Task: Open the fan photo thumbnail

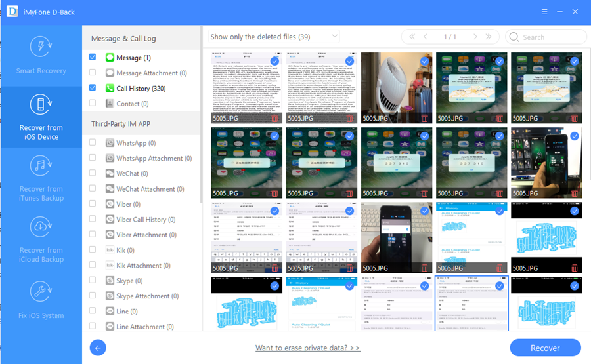Action: point(397,88)
